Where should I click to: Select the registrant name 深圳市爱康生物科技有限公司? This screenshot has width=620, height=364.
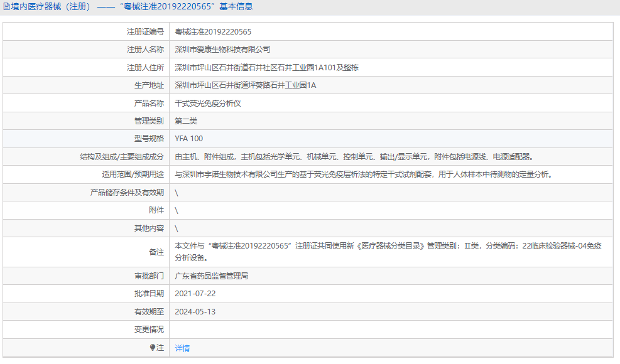[222, 49]
